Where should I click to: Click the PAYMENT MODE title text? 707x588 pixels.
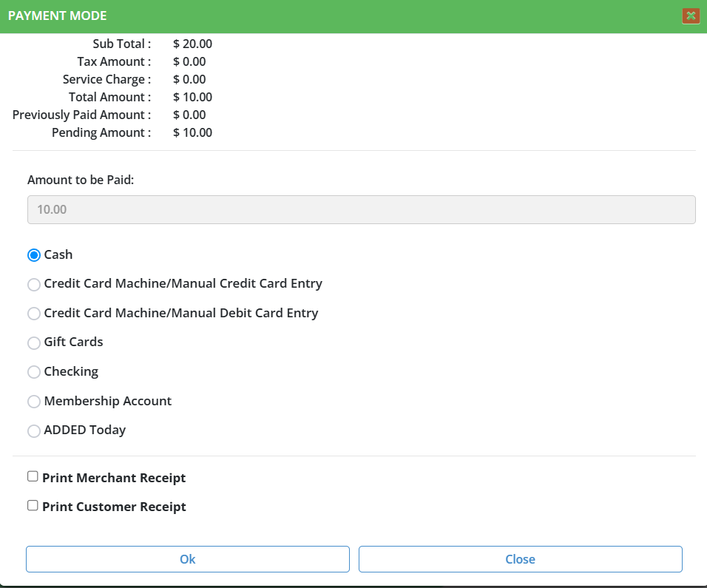click(57, 16)
